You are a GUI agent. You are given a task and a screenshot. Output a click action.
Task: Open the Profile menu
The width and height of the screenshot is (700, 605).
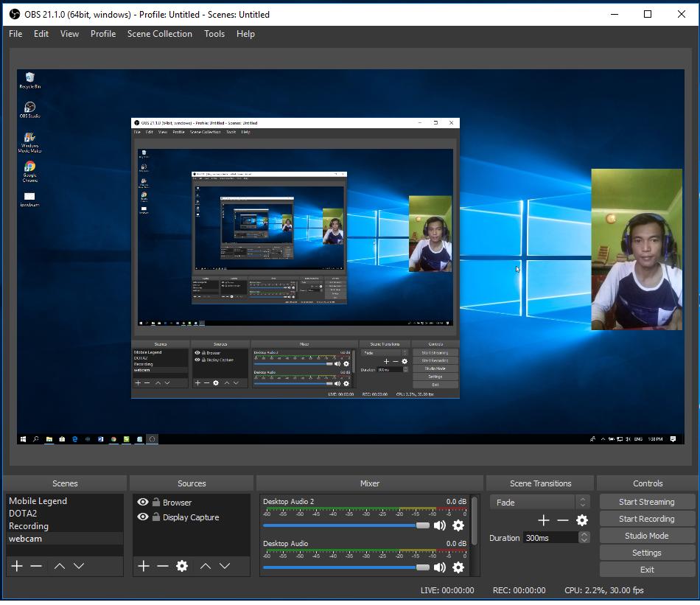tap(103, 34)
